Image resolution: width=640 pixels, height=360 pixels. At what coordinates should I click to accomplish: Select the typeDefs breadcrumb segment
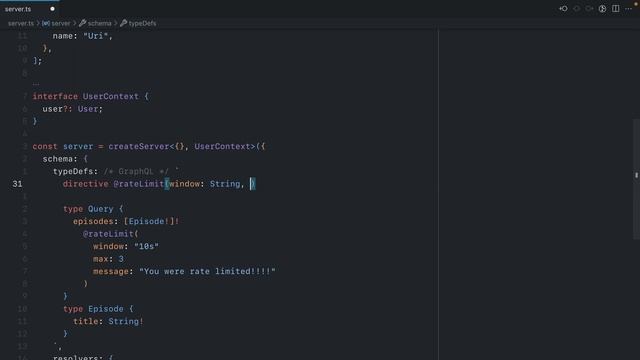tap(142, 23)
